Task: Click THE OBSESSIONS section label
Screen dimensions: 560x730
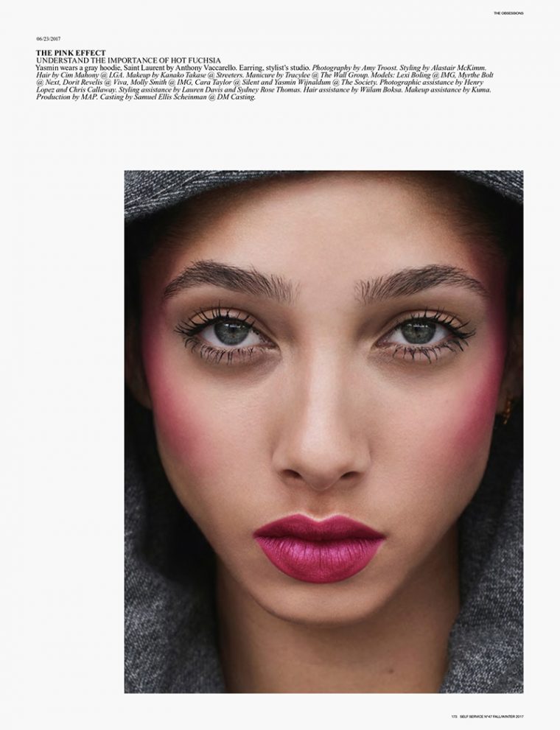Action: coord(508,13)
